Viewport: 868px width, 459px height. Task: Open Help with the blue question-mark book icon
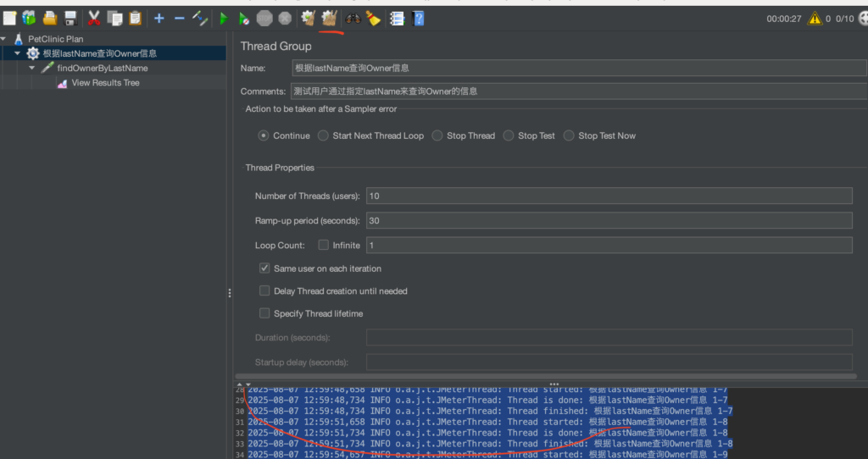pos(419,19)
